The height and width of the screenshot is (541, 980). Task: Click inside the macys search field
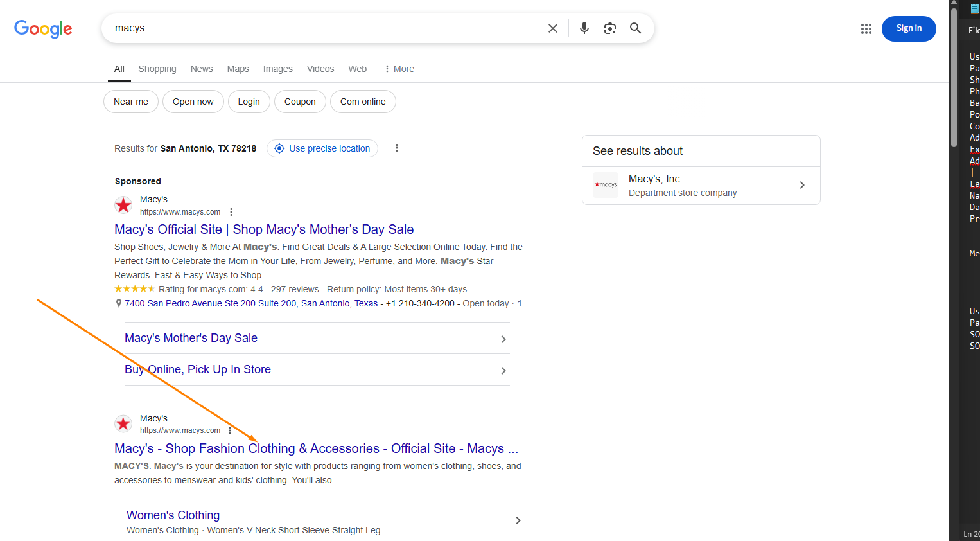pos(321,28)
